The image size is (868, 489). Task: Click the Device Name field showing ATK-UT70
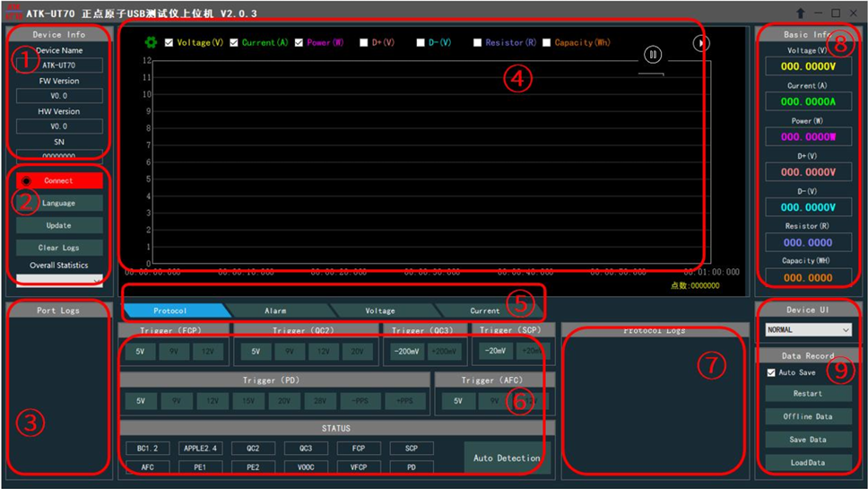[59, 65]
